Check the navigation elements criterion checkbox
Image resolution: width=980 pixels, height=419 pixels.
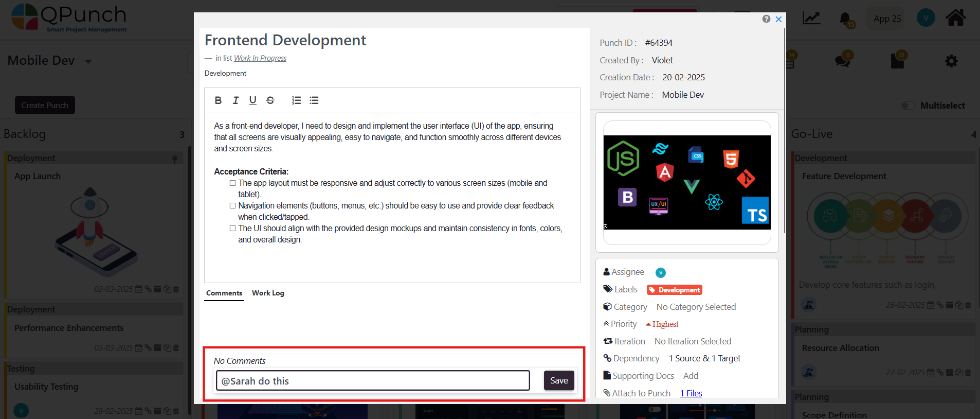(x=232, y=206)
